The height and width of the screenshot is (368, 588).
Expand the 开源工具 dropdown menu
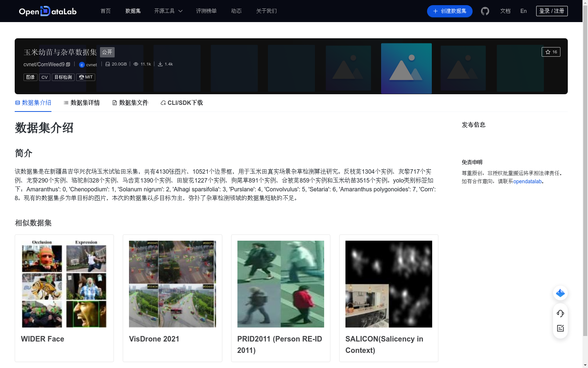coord(168,11)
